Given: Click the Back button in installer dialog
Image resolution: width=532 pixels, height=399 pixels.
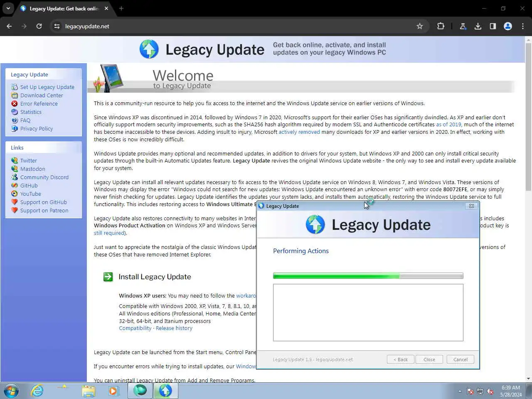Looking at the screenshot, I should pos(400,360).
